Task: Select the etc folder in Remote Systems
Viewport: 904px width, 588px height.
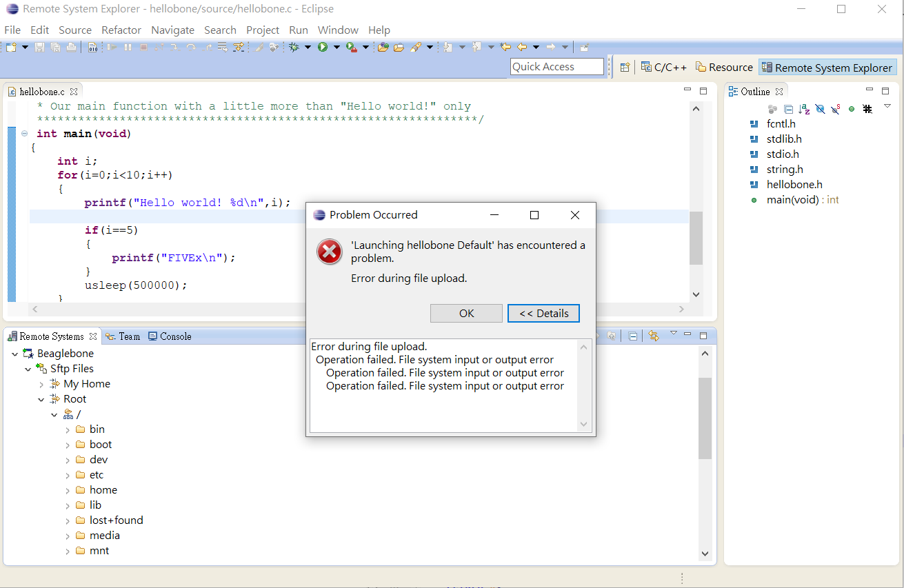Action: point(97,475)
